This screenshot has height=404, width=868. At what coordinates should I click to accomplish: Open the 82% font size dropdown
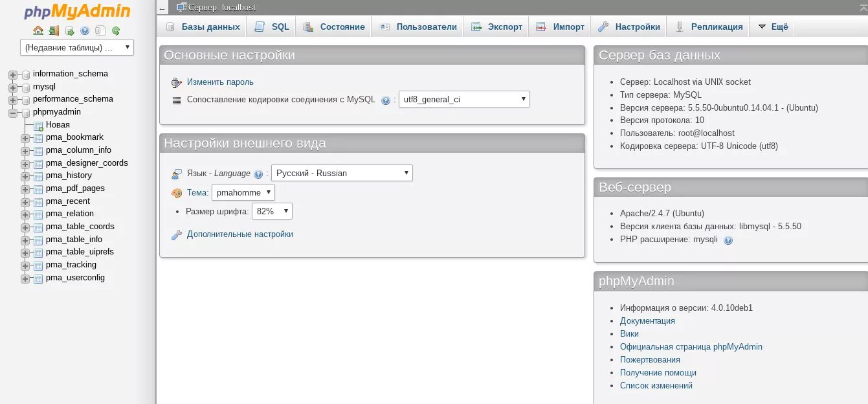[272, 211]
